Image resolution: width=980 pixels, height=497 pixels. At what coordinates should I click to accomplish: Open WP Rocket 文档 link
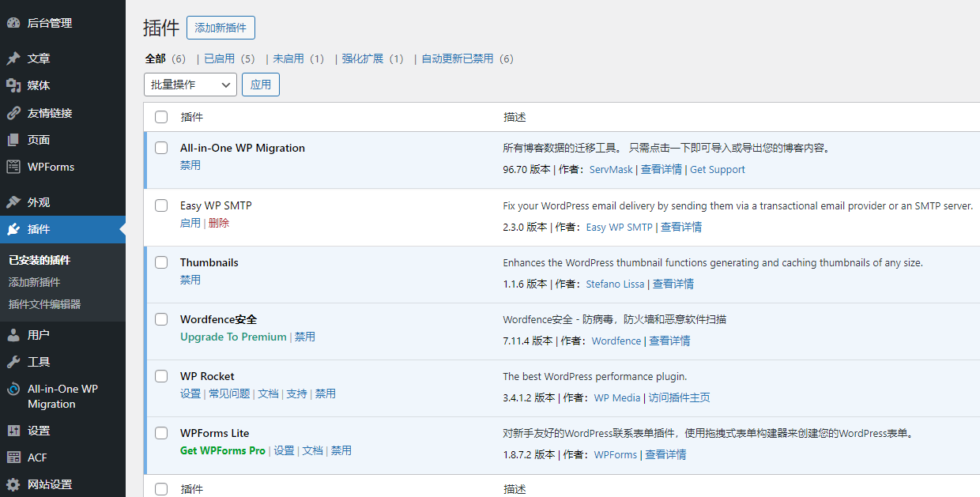click(269, 393)
